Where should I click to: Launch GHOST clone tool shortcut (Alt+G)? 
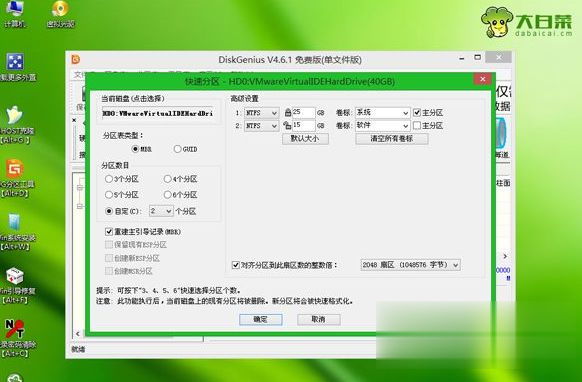[15, 125]
